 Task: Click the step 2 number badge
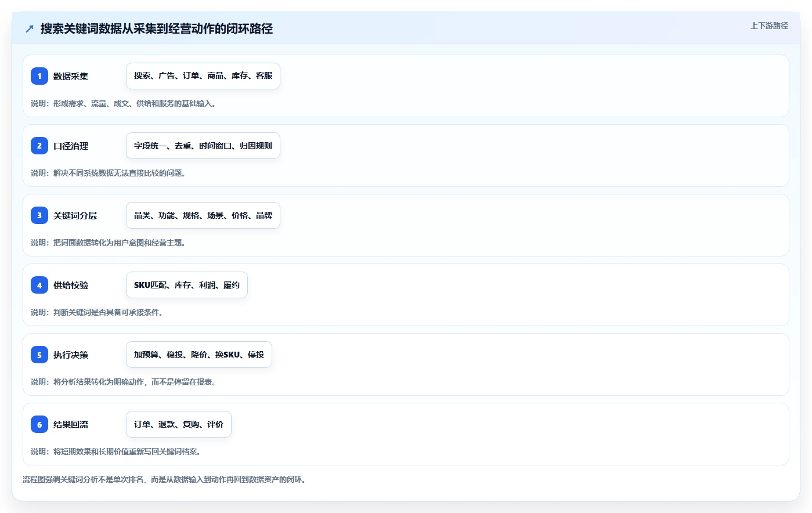click(x=39, y=146)
